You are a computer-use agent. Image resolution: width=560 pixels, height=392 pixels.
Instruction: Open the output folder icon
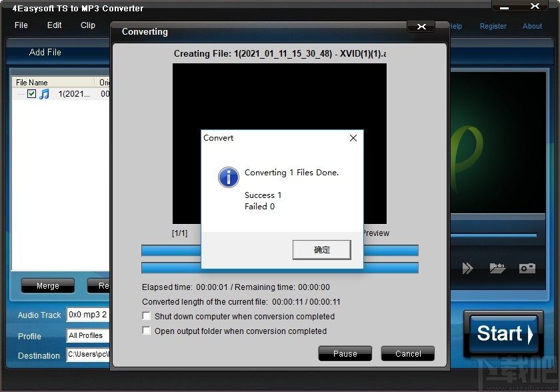click(497, 268)
